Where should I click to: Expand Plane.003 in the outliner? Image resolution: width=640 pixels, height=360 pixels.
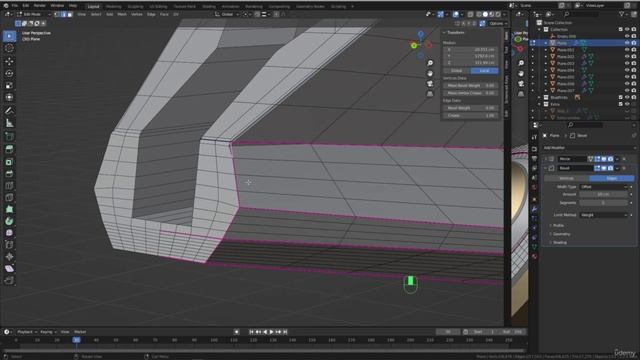[x=546, y=63]
